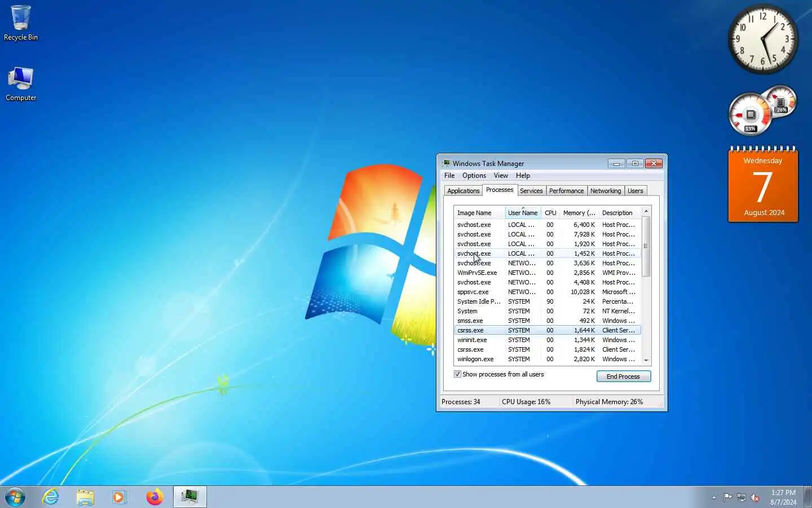This screenshot has width=812, height=508.
Task: Click the memory meter gadget dial
Action: 781,102
